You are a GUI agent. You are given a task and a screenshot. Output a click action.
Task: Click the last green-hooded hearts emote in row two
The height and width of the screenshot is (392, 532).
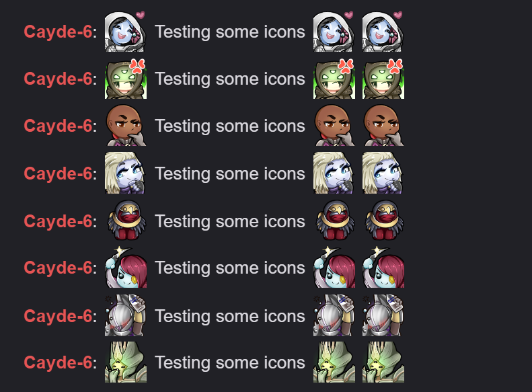[x=383, y=79]
